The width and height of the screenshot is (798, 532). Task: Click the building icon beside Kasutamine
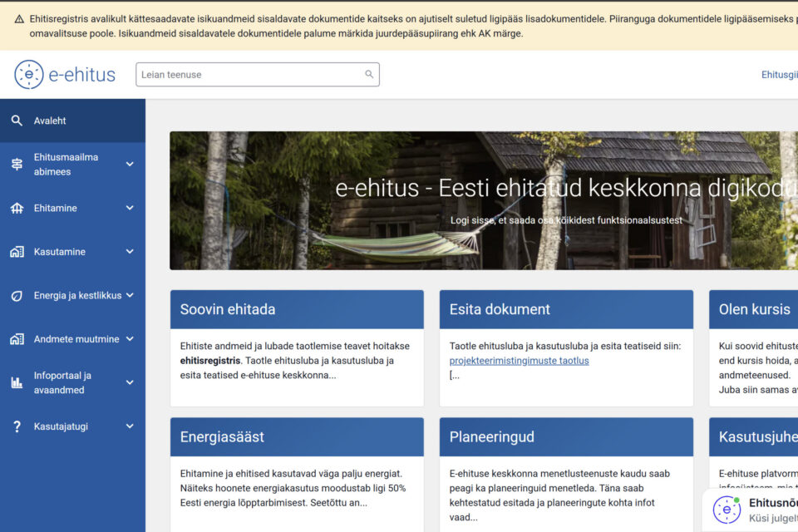coord(17,252)
